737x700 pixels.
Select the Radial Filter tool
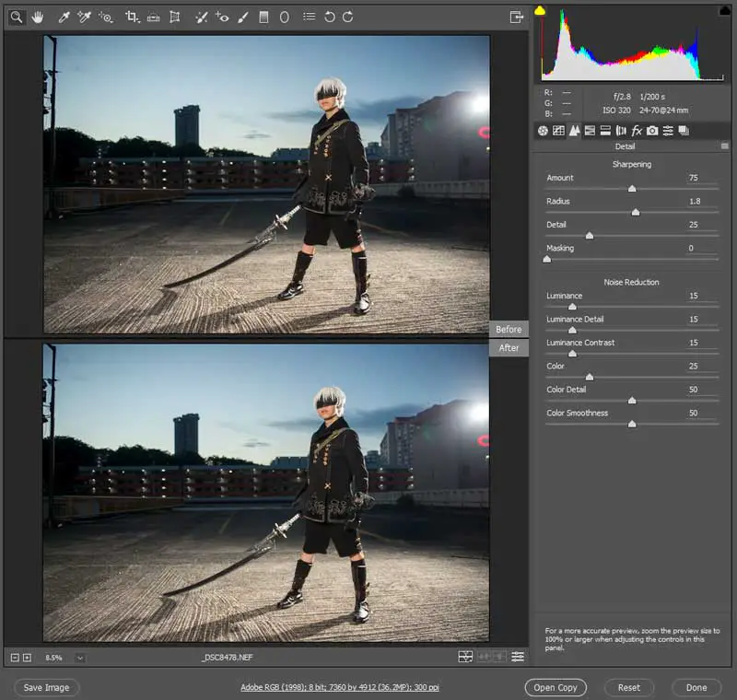[285, 17]
